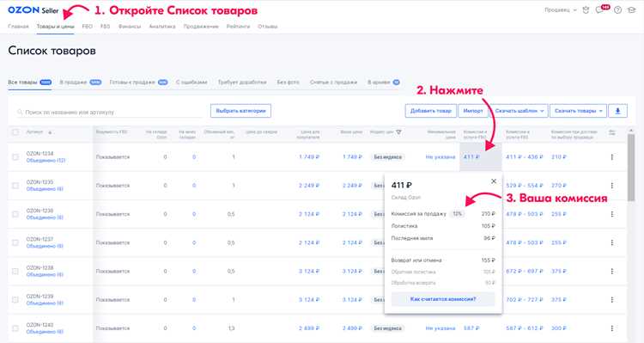Image resolution: width=644 pixels, height=343 pixels.
Task: Open three-dot menu for OZON-1238 row
Action: (x=612, y=271)
